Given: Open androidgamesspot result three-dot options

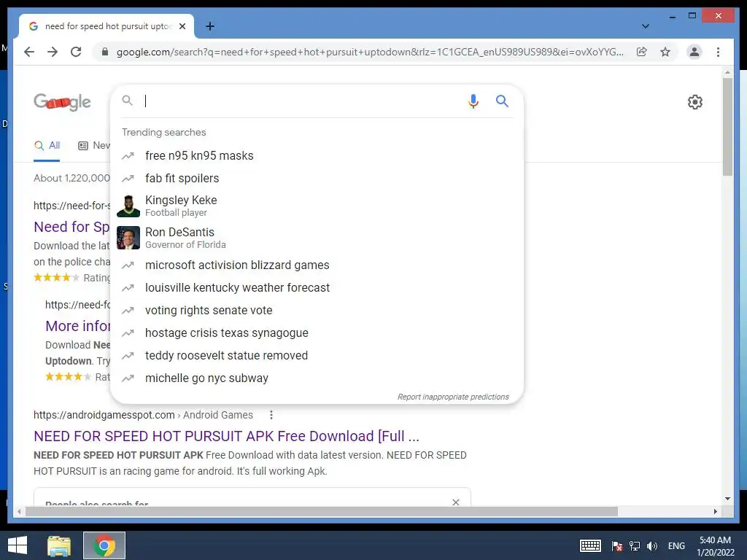Looking at the screenshot, I should coord(271,415).
